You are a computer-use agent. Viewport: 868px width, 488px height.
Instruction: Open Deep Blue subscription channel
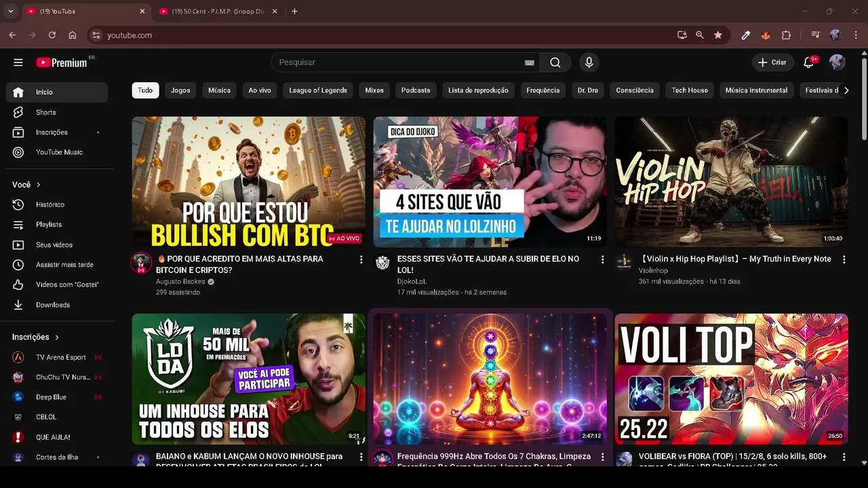click(x=57, y=397)
